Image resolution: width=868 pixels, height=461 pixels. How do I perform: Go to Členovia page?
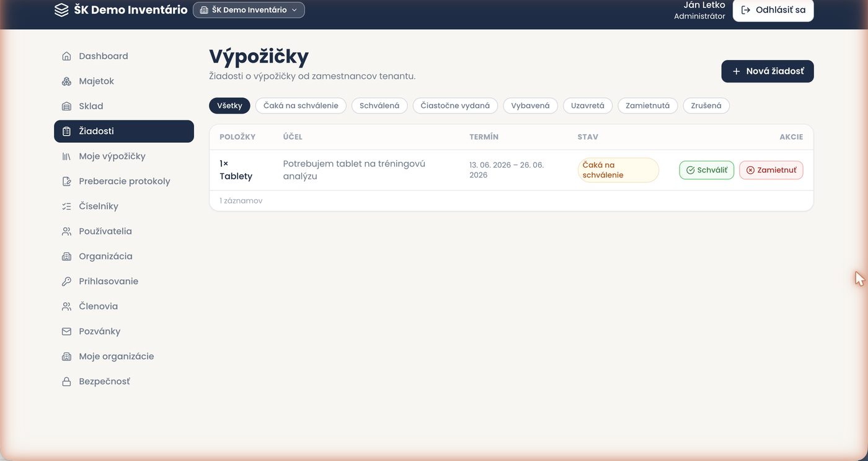124,307
